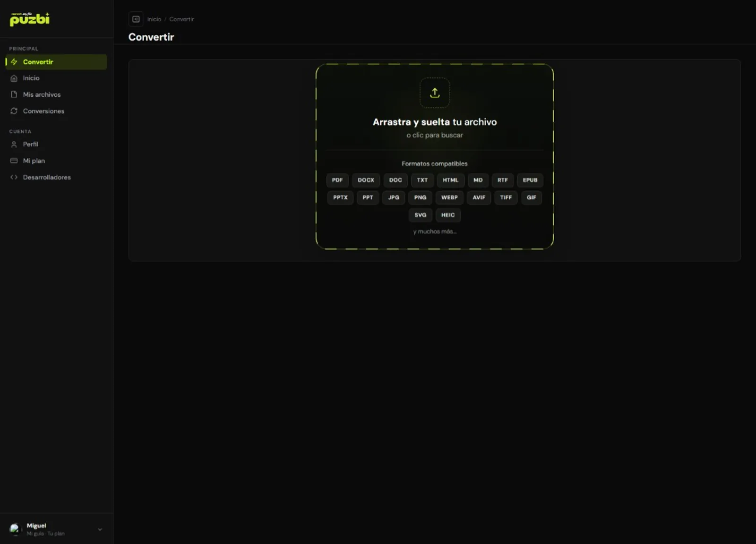This screenshot has width=756, height=544.
Task: Click the HEIC format badge
Action: click(448, 215)
